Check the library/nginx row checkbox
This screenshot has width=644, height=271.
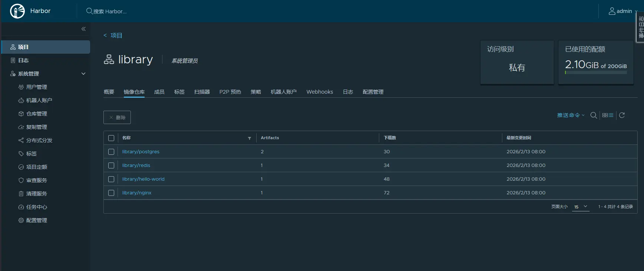111,193
